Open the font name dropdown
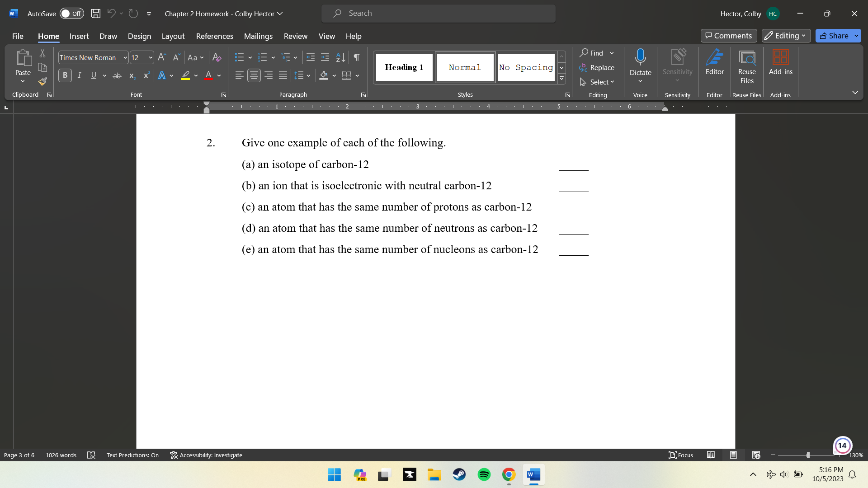This screenshot has height=488, width=868. pyautogui.click(x=125, y=57)
